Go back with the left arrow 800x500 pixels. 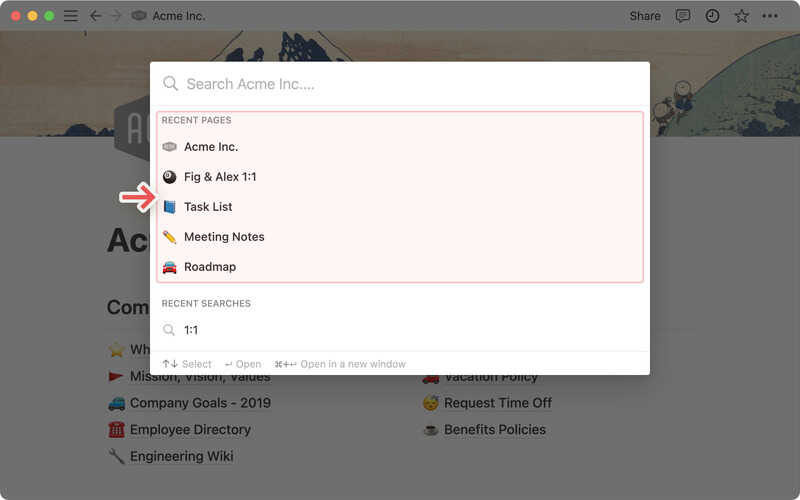pyautogui.click(x=95, y=16)
